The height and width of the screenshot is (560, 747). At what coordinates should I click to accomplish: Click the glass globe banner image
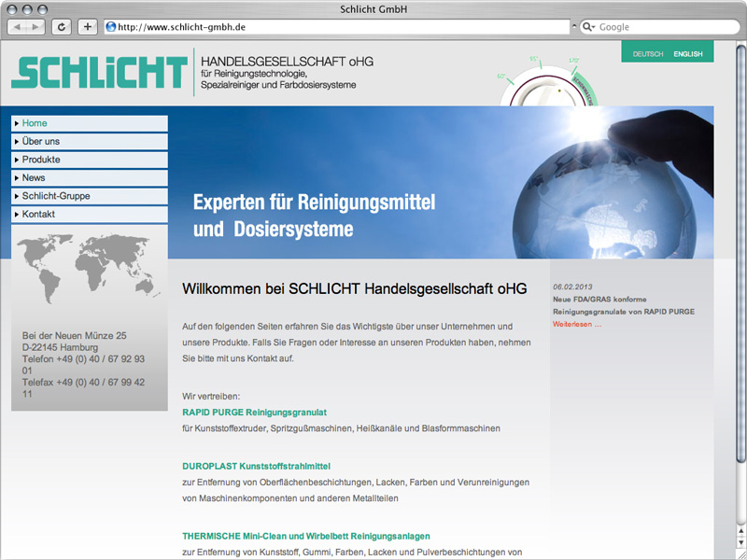point(604,201)
